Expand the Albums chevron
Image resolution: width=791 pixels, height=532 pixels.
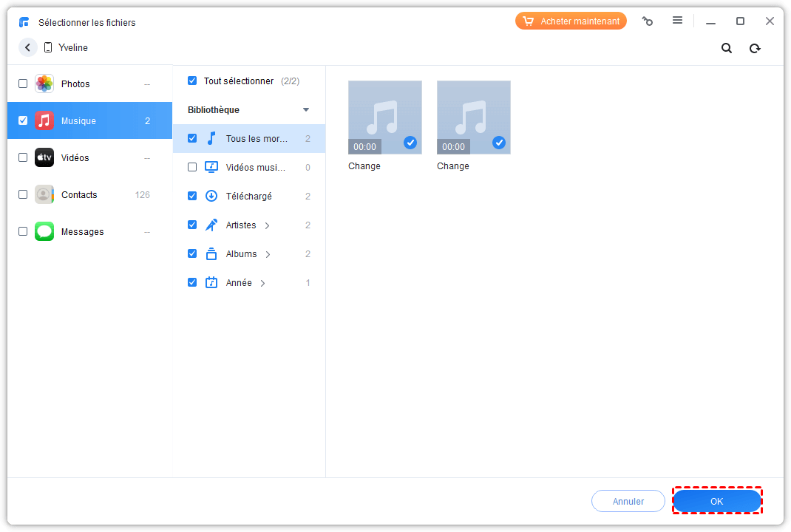click(268, 254)
